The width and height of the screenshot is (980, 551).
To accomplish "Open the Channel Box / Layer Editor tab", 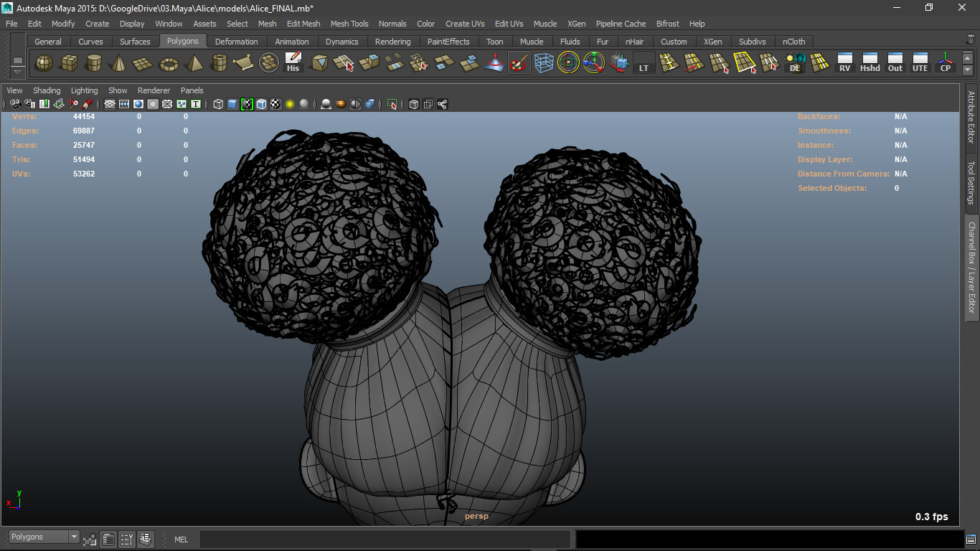I will pos(971,267).
